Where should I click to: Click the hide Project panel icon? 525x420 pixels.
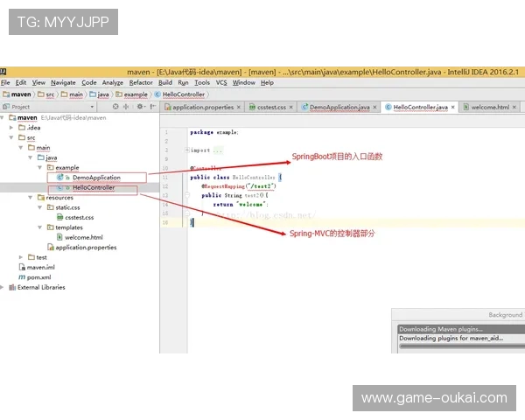click(x=151, y=107)
